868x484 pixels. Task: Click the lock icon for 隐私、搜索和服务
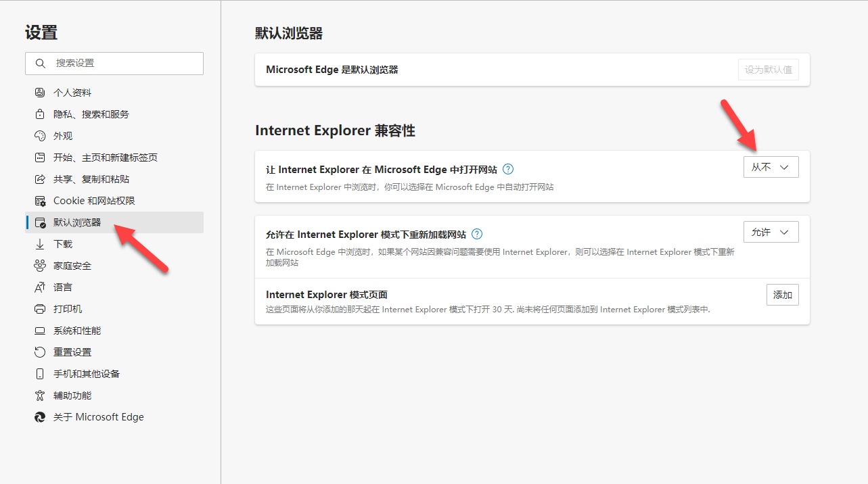click(x=40, y=114)
